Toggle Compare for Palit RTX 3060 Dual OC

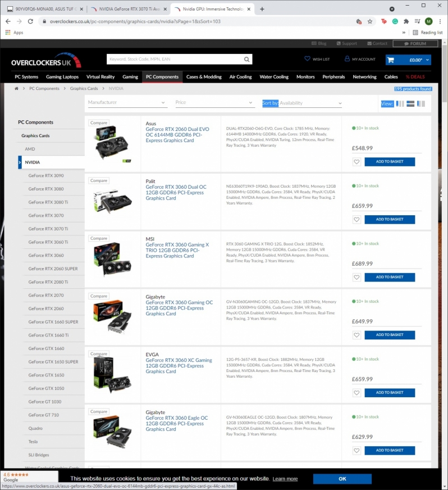pyautogui.click(x=99, y=180)
